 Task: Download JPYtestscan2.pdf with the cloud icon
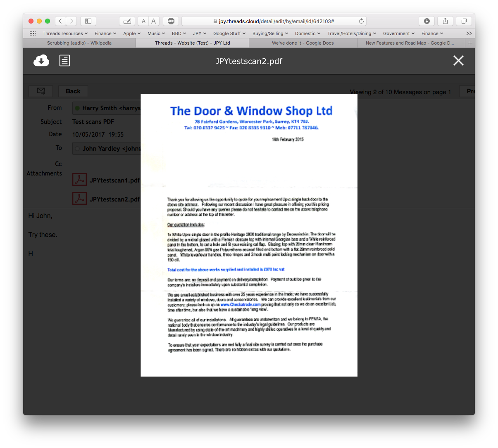click(x=41, y=61)
